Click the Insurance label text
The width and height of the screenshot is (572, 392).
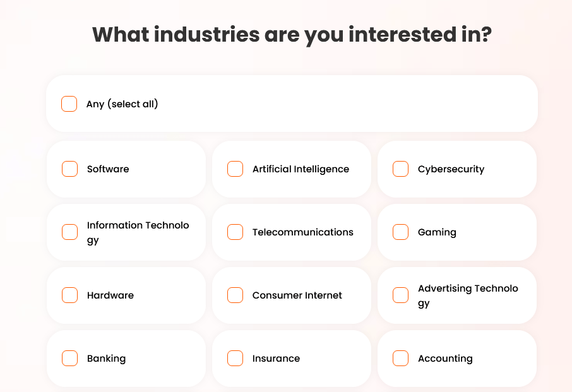[276, 358]
